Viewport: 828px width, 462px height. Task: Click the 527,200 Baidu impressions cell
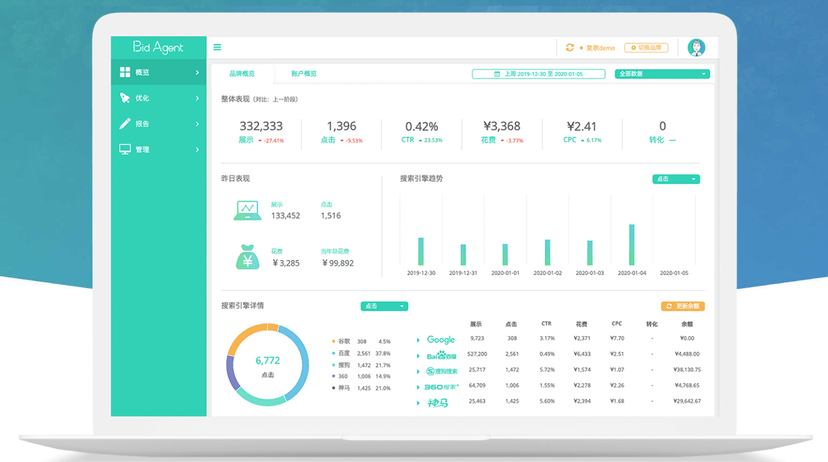[477, 354]
